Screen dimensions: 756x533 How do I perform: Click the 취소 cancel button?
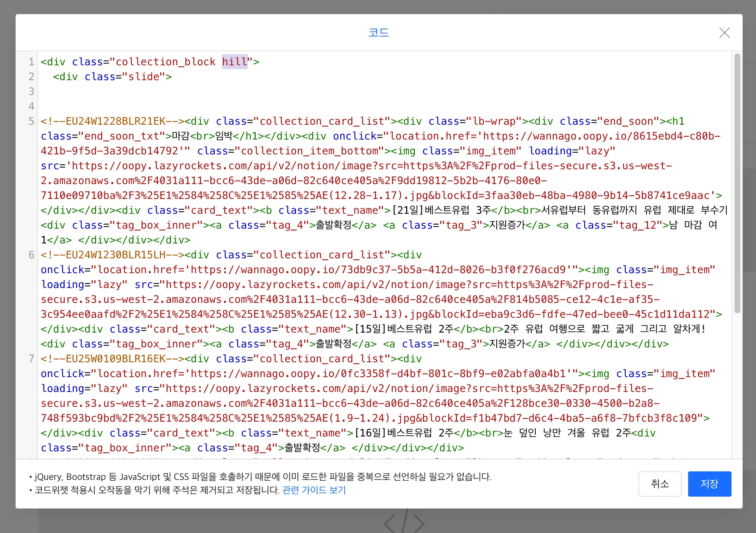point(660,484)
